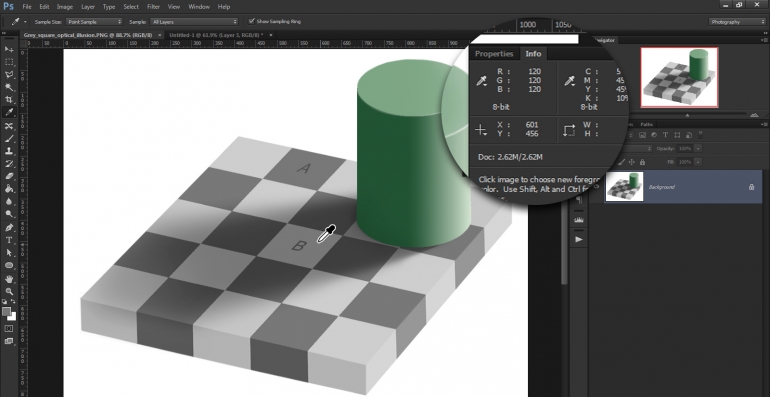Image resolution: width=770 pixels, height=397 pixels.
Task: Toggle lock image pixels brush icon
Action: (x=622, y=162)
